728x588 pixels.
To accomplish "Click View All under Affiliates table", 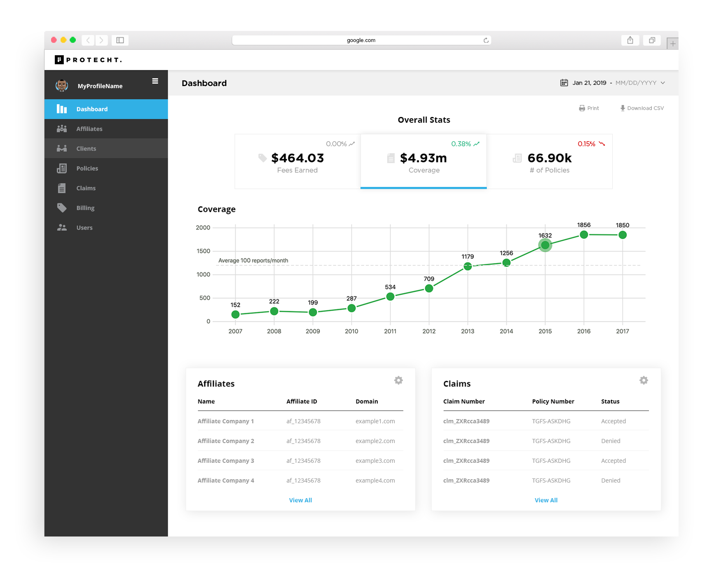I will point(300,500).
